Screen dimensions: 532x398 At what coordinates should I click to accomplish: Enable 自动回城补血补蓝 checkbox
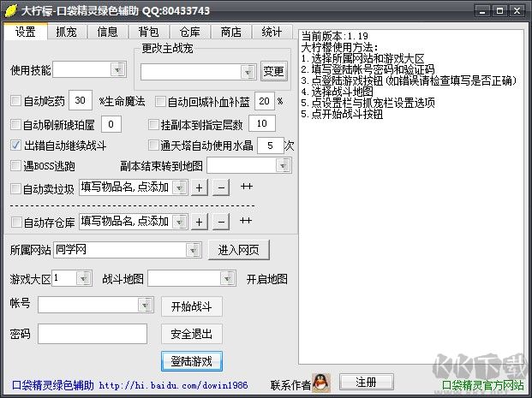tap(160, 101)
